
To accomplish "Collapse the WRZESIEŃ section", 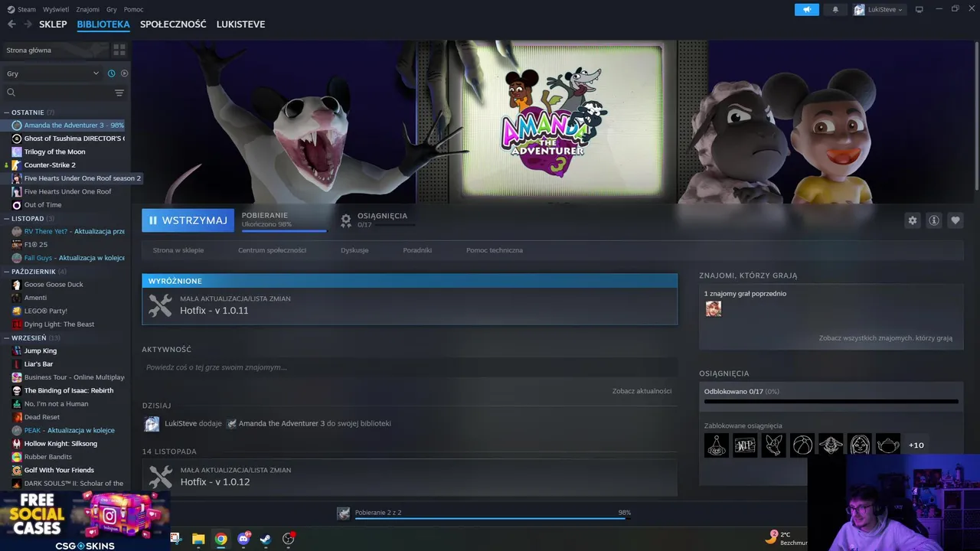I will point(29,337).
